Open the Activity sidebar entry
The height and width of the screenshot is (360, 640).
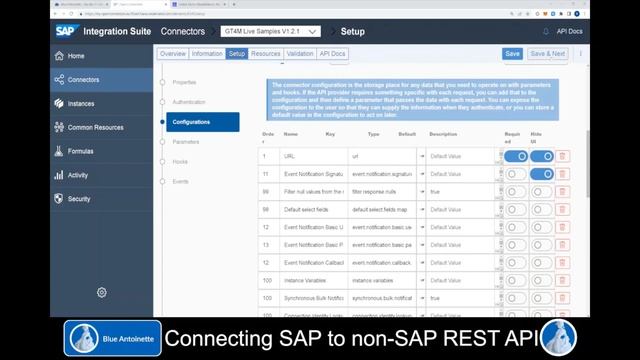pyautogui.click(x=101, y=175)
